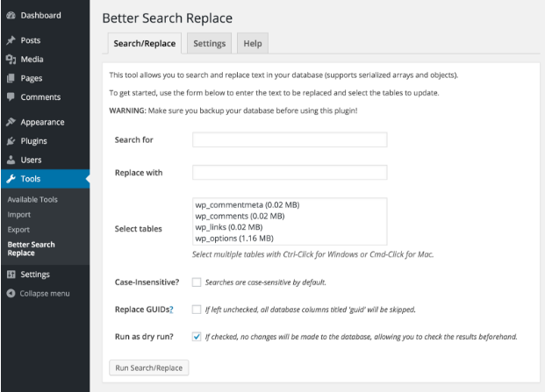545x392 pixels.
Task: Click the Comments speech bubble icon
Action: [11, 96]
